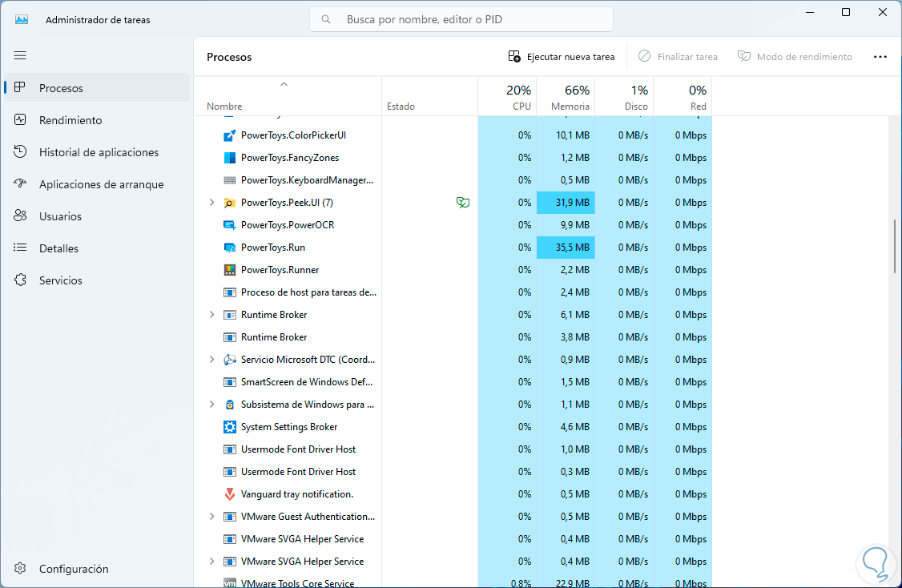902x588 pixels.
Task: Click the Task Manager app icon in title bar
Action: tap(22, 19)
